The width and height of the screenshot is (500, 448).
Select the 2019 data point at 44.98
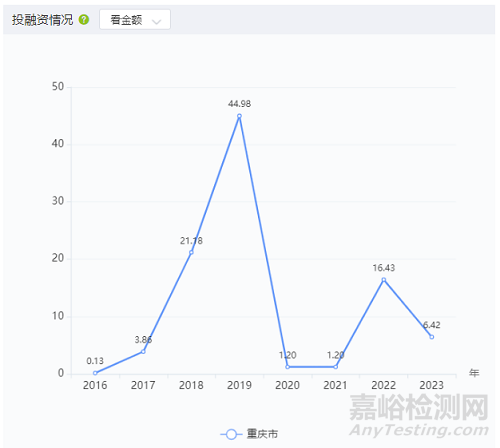coord(239,116)
